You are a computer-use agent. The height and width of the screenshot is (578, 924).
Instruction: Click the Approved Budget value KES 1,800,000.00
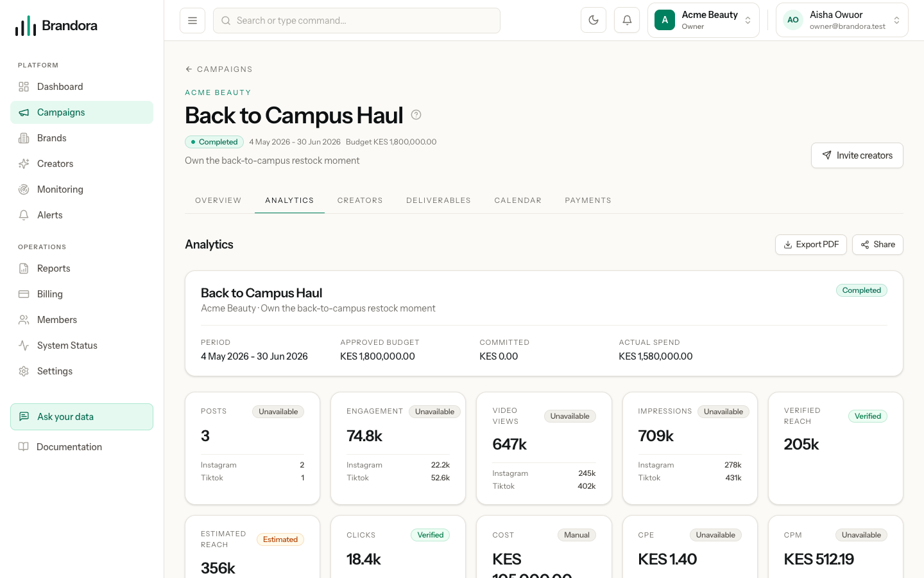click(x=377, y=356)
